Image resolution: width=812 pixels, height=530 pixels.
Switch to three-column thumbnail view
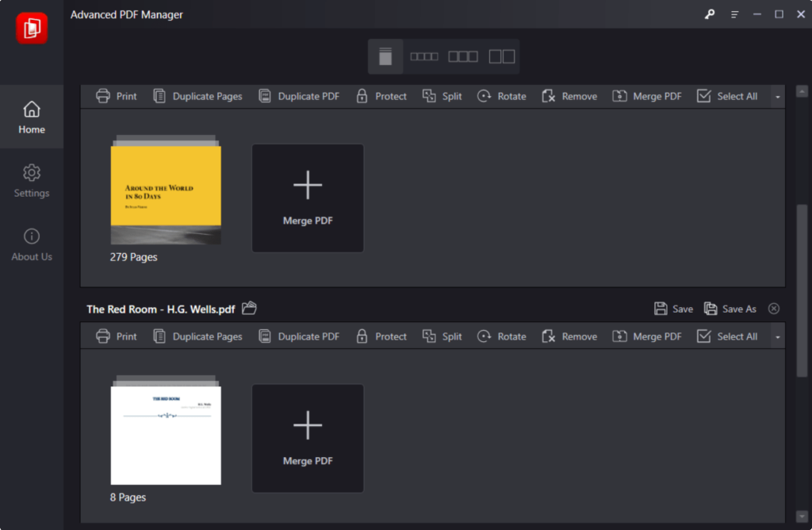click(x=463, y=56)
